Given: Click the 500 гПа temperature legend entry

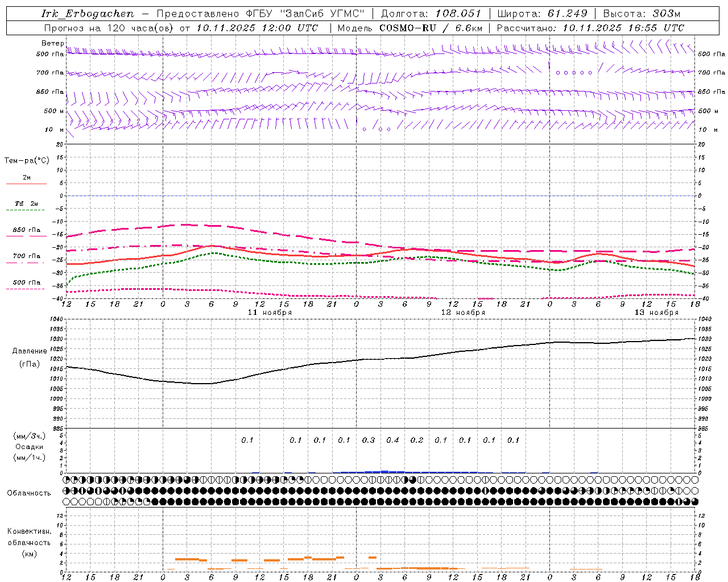Looking at the screenshot, I should 27,282.
